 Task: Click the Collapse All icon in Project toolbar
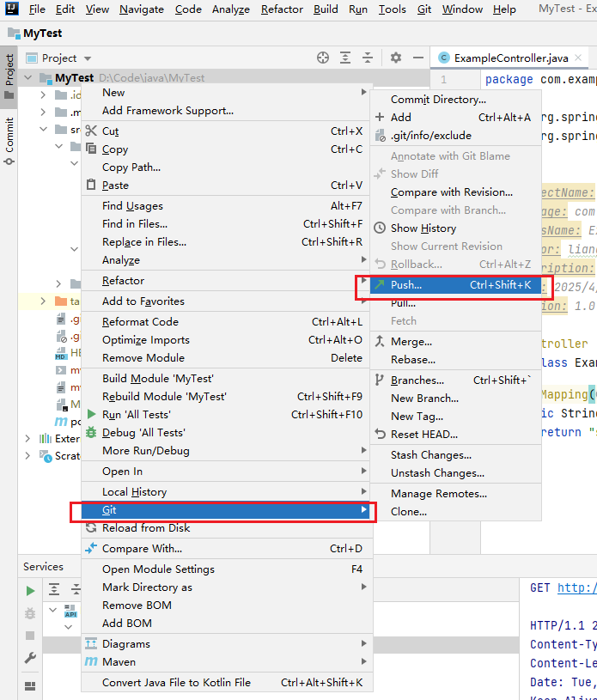368,58
